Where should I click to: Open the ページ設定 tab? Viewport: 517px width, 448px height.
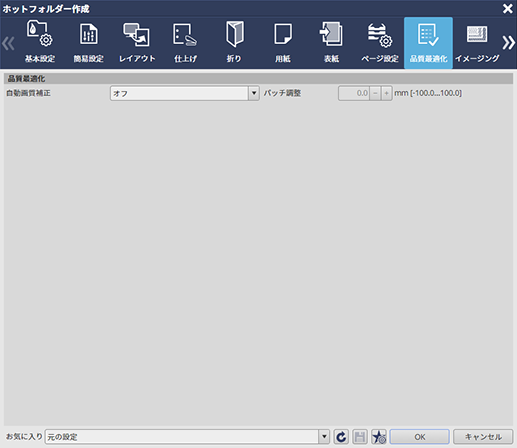point(380,43)
